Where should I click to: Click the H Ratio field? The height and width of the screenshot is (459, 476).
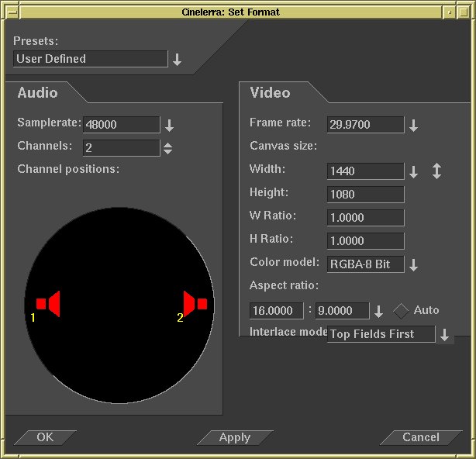coord(365,241)
